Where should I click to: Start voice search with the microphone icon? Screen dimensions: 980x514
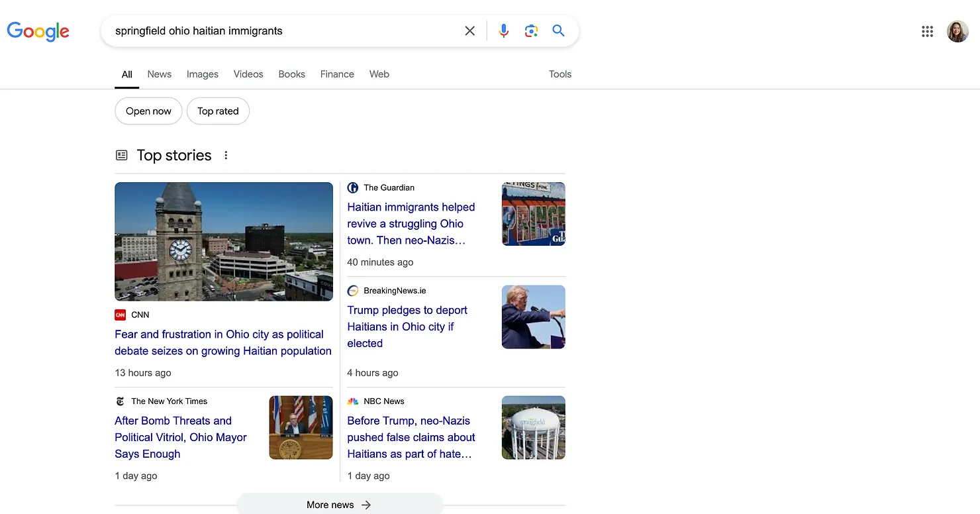(x=504, y=31)
